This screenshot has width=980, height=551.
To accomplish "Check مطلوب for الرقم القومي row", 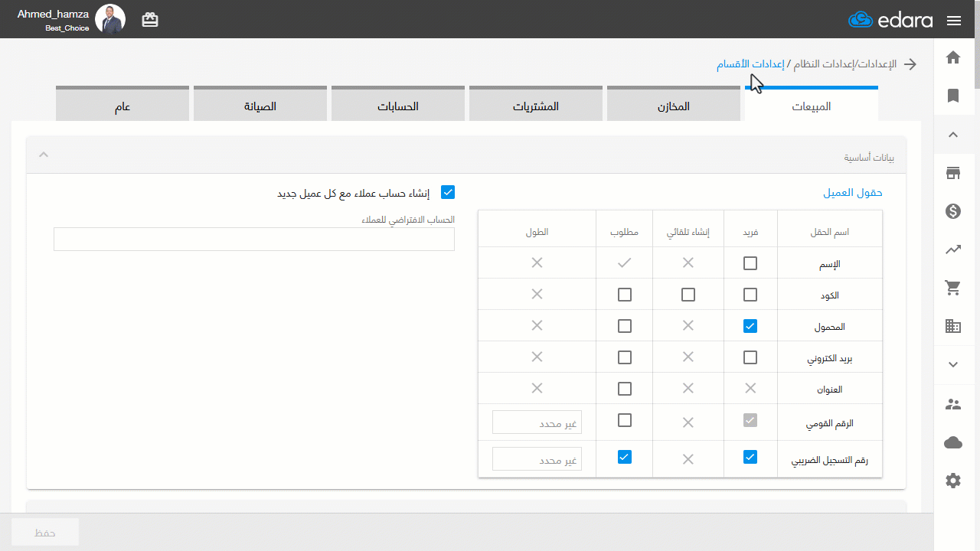I will (625, 420).
